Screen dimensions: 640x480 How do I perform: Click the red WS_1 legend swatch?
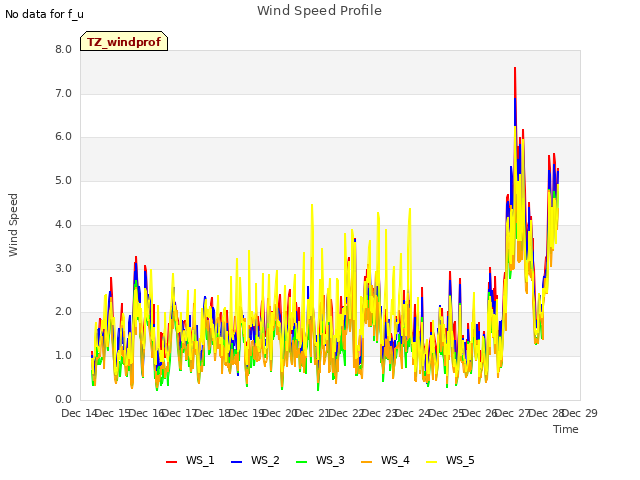171,462
